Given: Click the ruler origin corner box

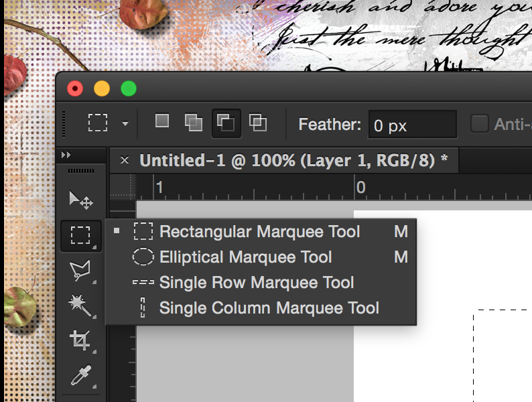Looking at the screenshot, I should coord(123,187).
